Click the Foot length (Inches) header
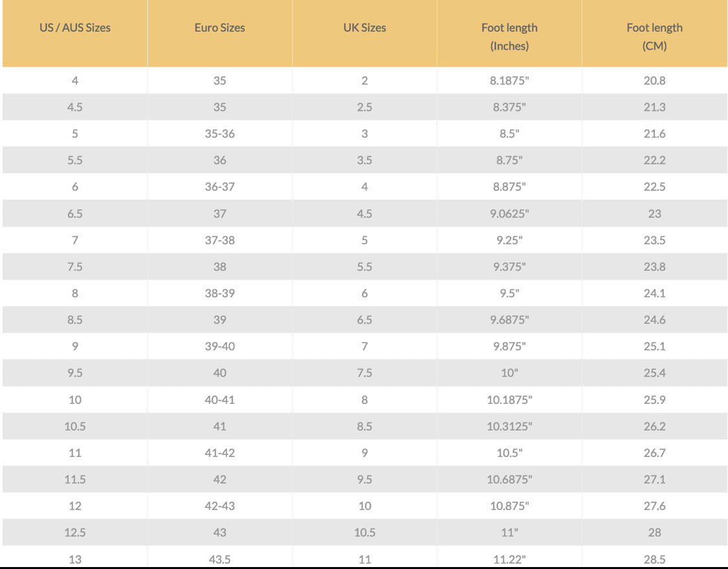 509,36
